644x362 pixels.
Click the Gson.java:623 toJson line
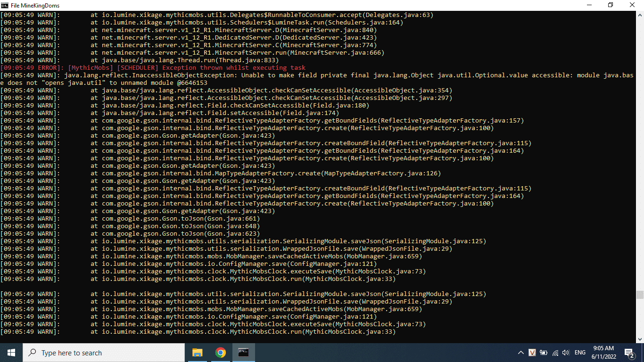click(x=130, y=234)
